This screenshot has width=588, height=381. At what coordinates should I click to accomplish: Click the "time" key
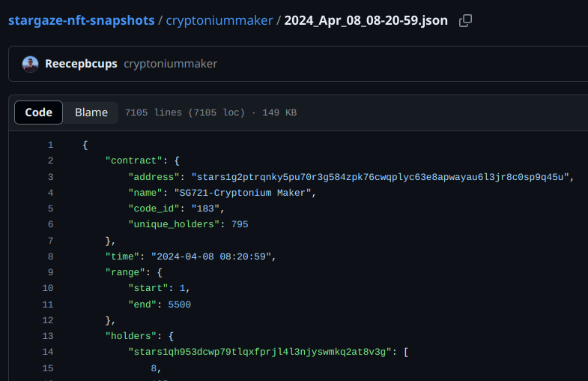(122, 256)
